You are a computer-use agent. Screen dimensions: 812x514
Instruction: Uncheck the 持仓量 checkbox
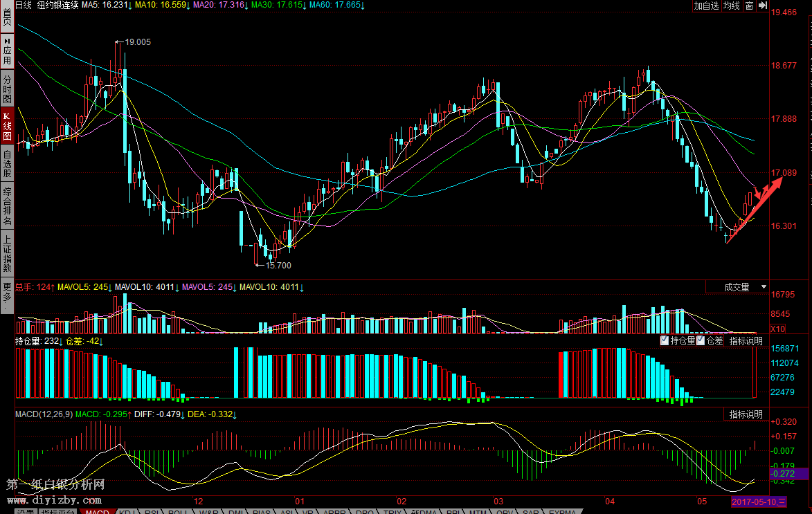665,341
